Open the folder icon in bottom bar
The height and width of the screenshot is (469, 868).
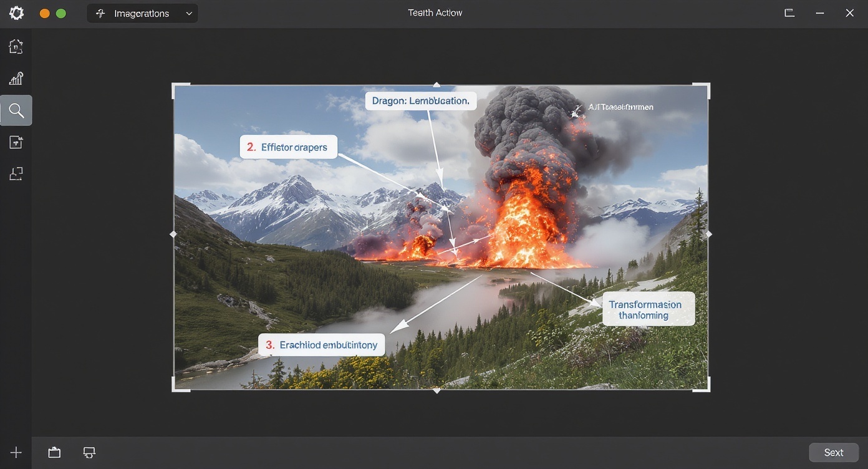pos(55,453)
